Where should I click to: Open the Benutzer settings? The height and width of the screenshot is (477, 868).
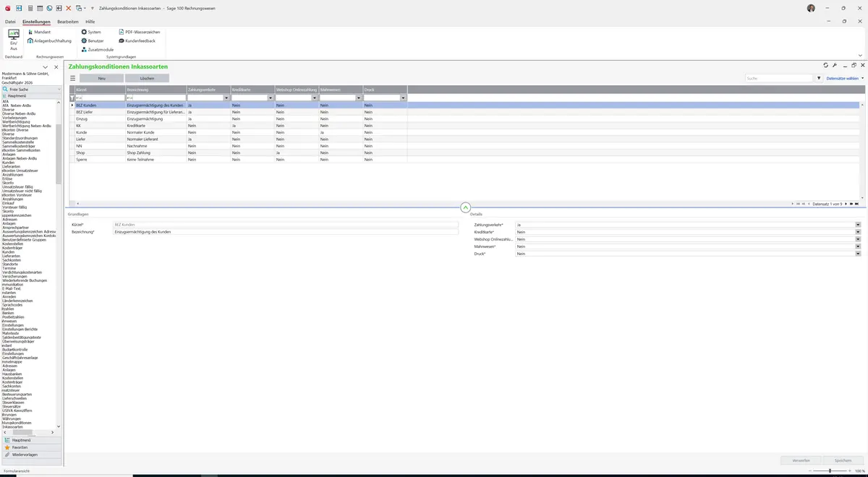pyautogui.click(x=92, y=41)
